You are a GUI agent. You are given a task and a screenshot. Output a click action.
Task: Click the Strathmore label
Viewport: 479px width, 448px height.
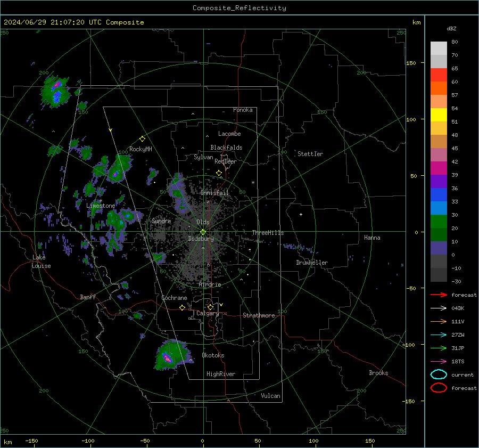point(259,315)
